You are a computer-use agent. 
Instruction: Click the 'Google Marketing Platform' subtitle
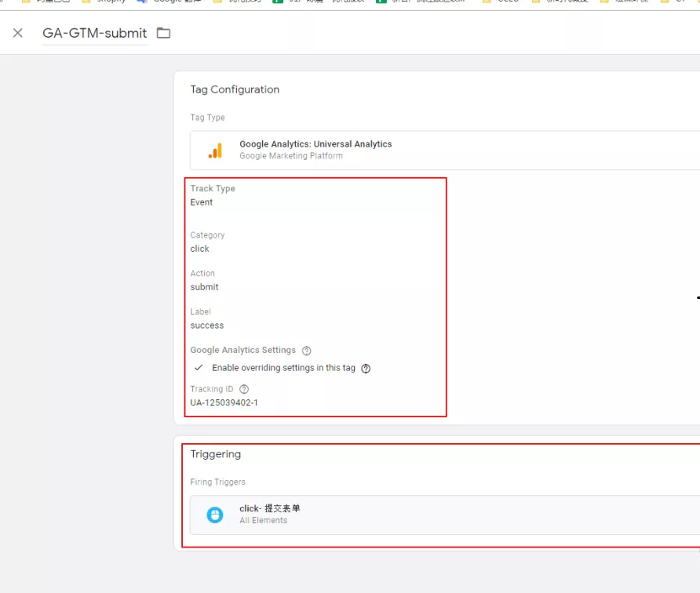click(x=291, y=156)
